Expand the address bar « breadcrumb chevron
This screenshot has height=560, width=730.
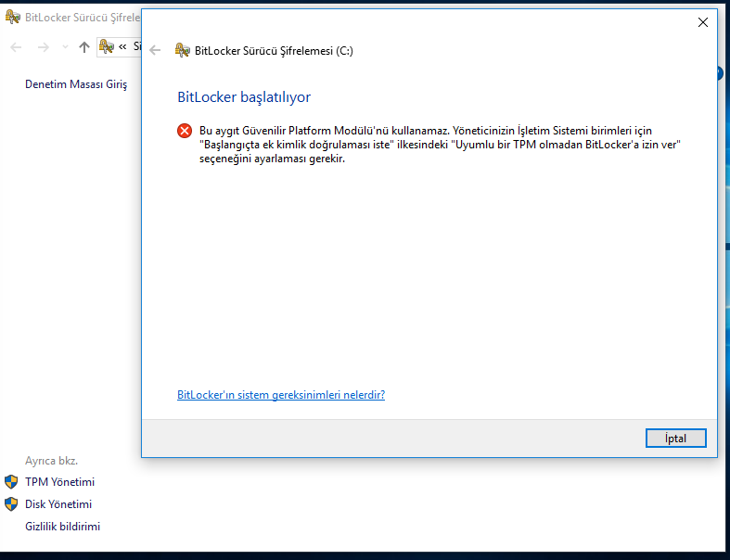tap(122, 46)
